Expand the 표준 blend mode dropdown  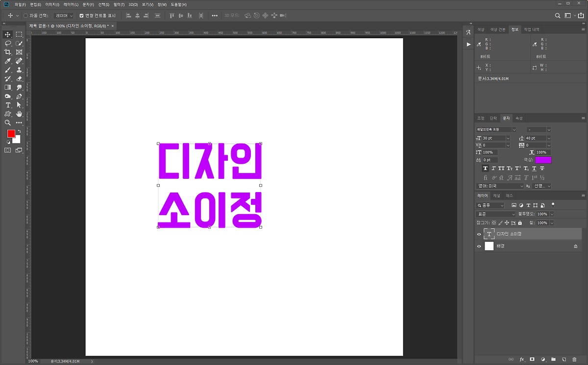tap(496, 214)
